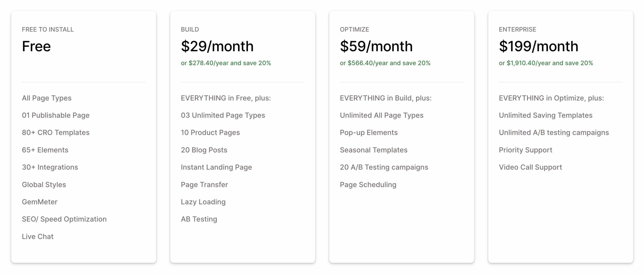Click the SEO/ Speed Optimization feature
The width and height of the screenshot is (644, 275).
coord(64,219)
